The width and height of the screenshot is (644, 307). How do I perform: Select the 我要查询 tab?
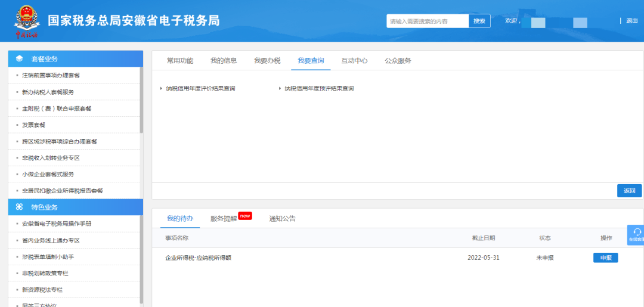[x=311, y=60]
